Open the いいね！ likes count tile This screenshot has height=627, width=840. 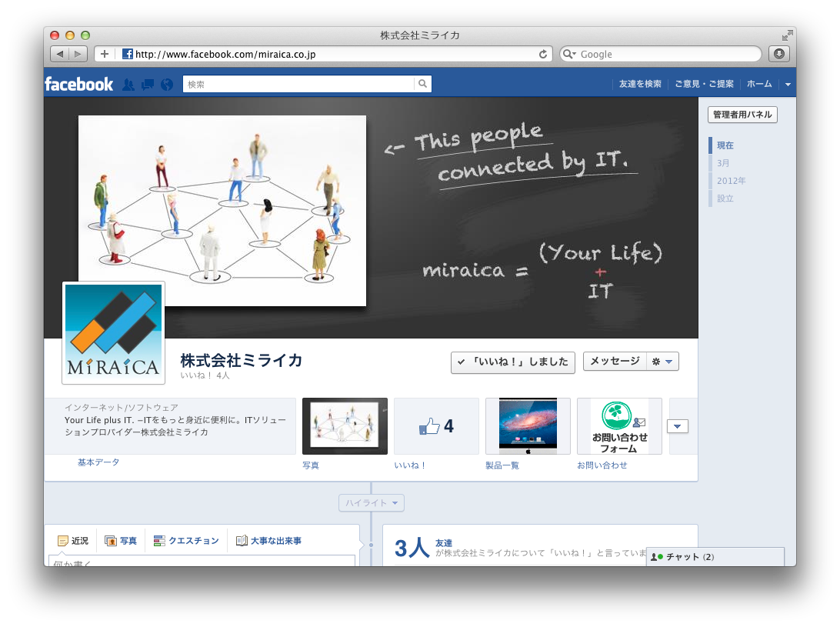(437, 426)
